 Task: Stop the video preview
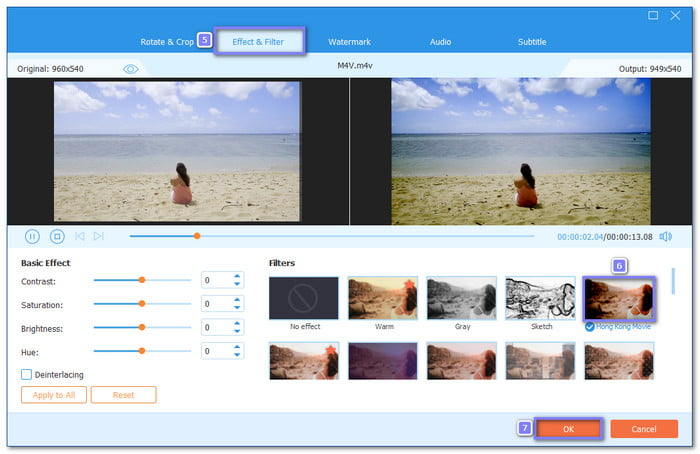tap(57, 236)
